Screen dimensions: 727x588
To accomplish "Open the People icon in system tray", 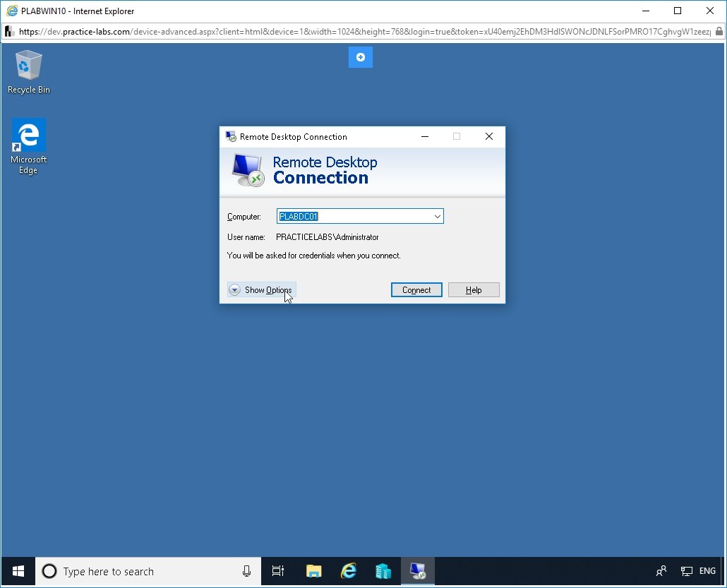I will pyautogui.click(x=661, y=571).
